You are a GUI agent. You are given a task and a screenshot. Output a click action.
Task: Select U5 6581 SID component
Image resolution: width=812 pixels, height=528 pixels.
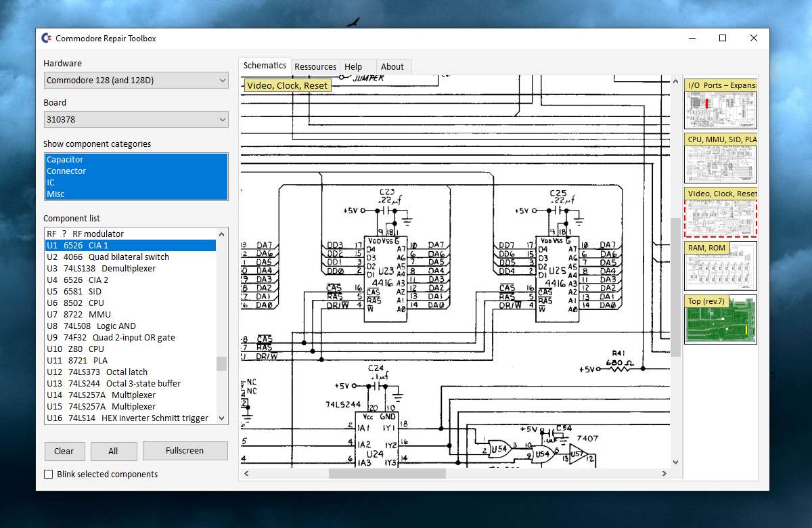[x=131, y=292]
